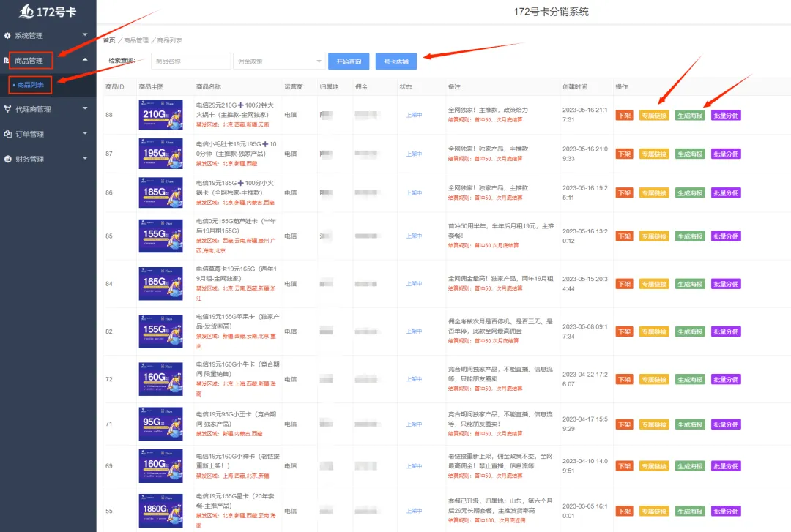Click the gear icon beside 系统管理
791x532 pixels.
coord(8,35)
